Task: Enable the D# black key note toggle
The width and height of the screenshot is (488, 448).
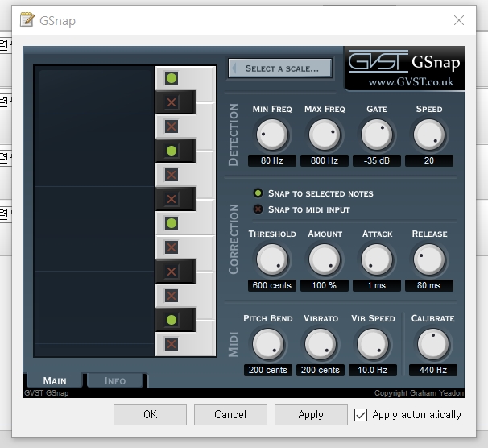Action: coord(172,272)
